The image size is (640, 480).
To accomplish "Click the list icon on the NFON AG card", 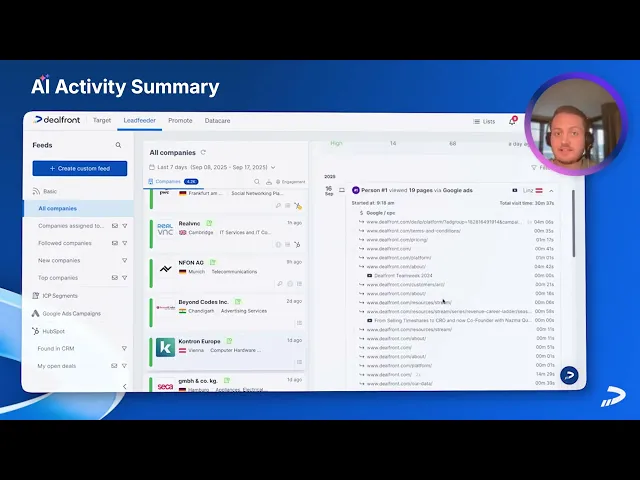I will 300,284.
